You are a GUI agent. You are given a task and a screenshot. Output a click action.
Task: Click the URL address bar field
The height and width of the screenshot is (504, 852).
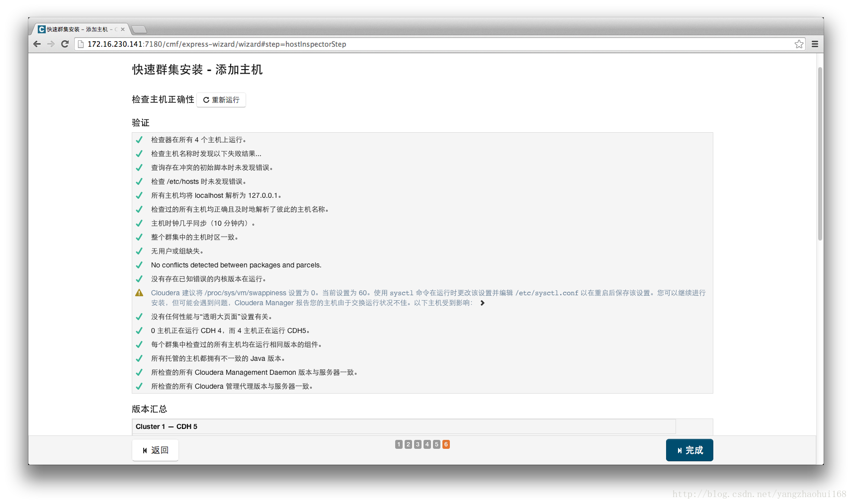440,44
